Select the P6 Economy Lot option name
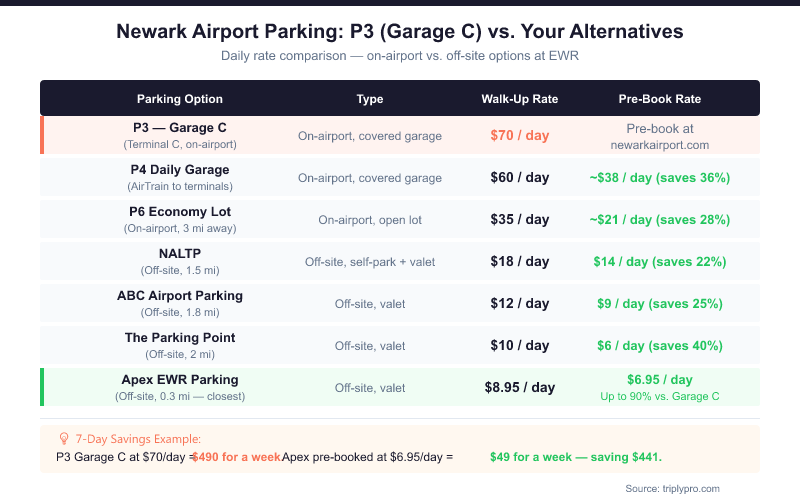 pyautogui.click(x=180, y=212)
